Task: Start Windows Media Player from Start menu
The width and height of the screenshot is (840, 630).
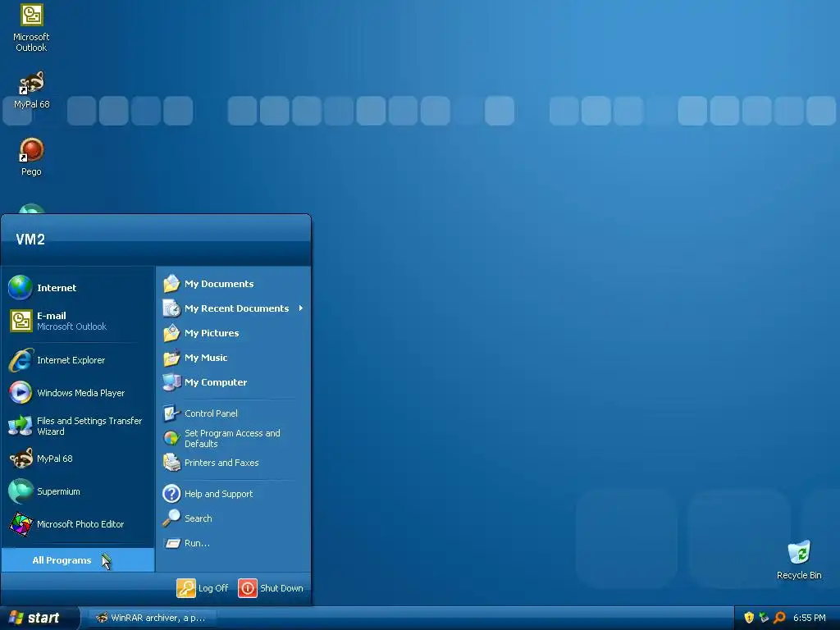Action: (78, 393)
